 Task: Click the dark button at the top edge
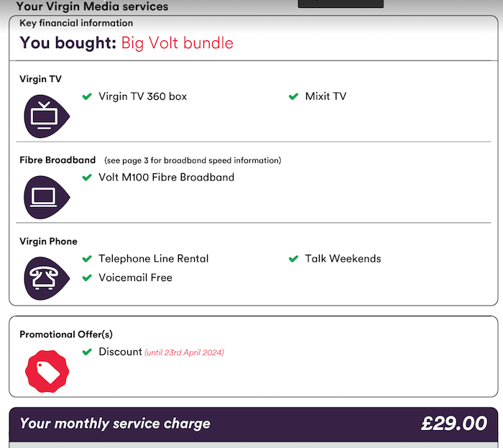(x=341, y=4)
